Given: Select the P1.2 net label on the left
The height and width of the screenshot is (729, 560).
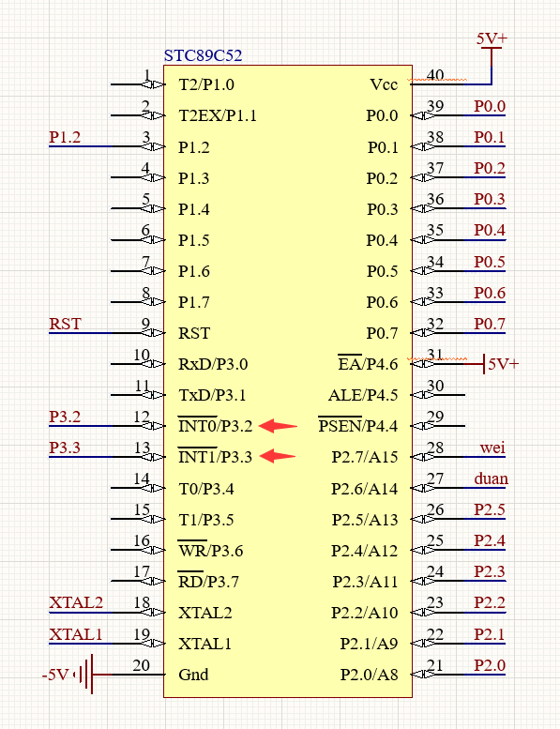Looking at the screenshot, I should (65, 137).
